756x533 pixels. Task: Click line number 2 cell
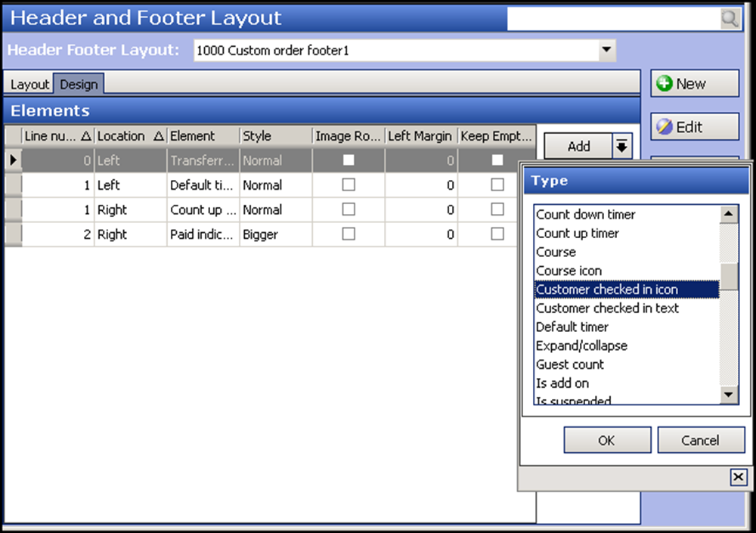point(58,234)
